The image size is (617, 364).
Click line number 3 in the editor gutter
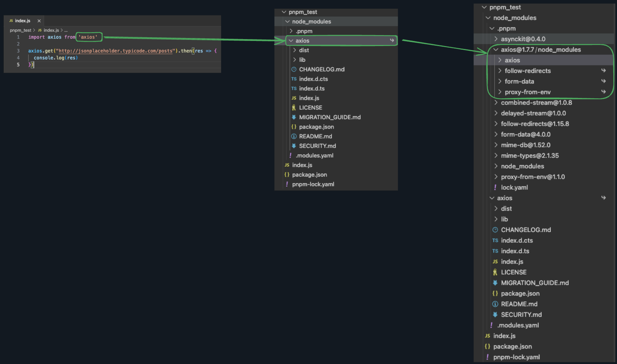(x=18, y=51)
